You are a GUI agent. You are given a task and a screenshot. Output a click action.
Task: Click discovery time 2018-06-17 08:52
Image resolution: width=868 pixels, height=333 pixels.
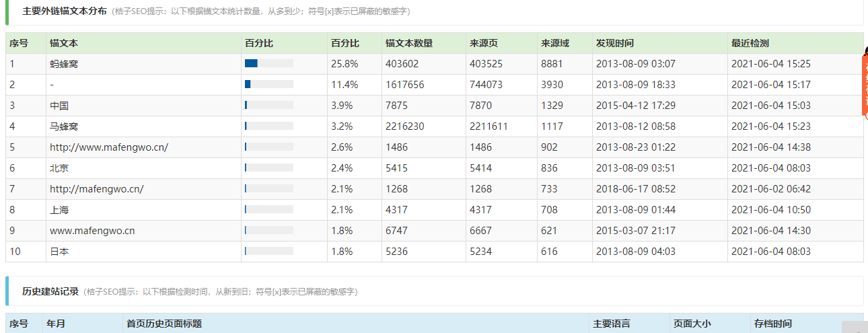(636, 189)
